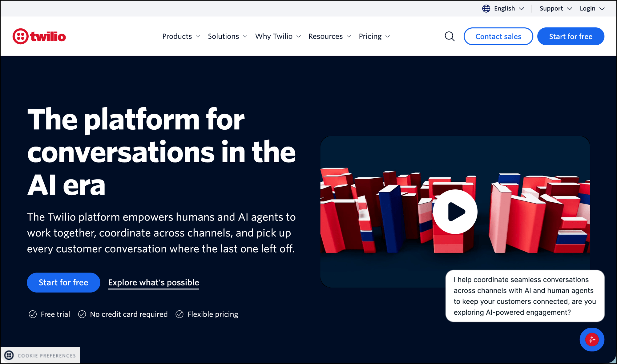Image resolution: width=617 pixels, height=364 pixels.
Task: Expand the Products menu
Action: [181, 36]
